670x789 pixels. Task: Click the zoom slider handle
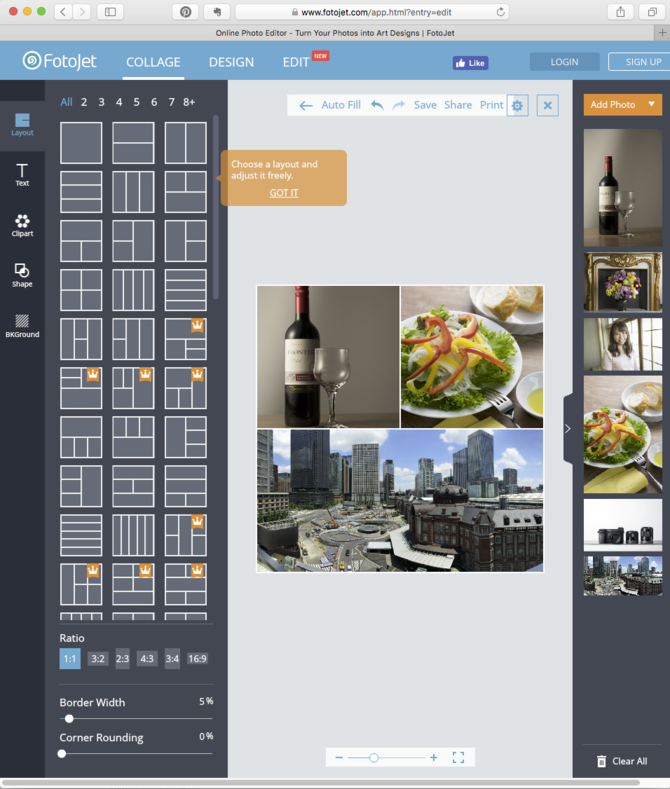tap(374, 757)
